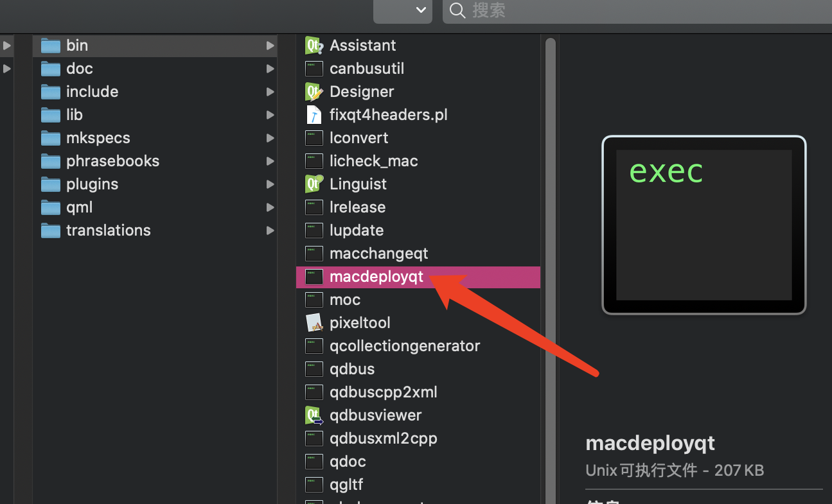The image size is (832, 504).
Task: Click the doc folder icon
Action: [50, 69]
